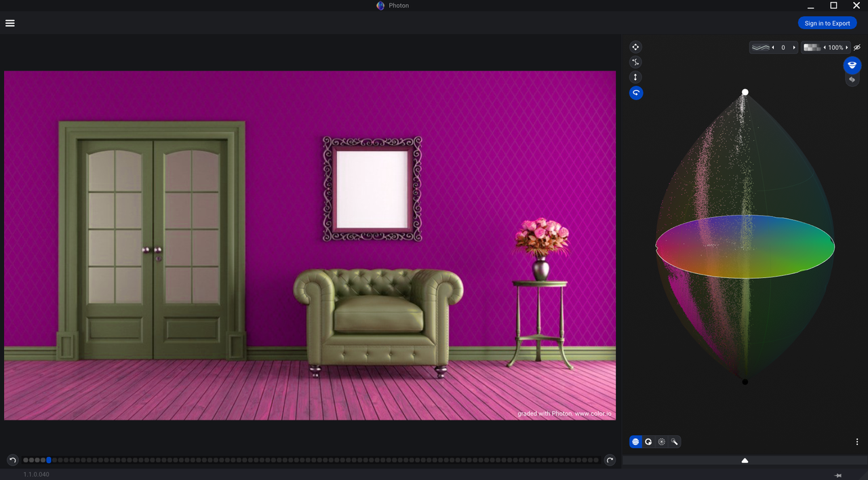Click the Photon app logo icon

point(380,5)
